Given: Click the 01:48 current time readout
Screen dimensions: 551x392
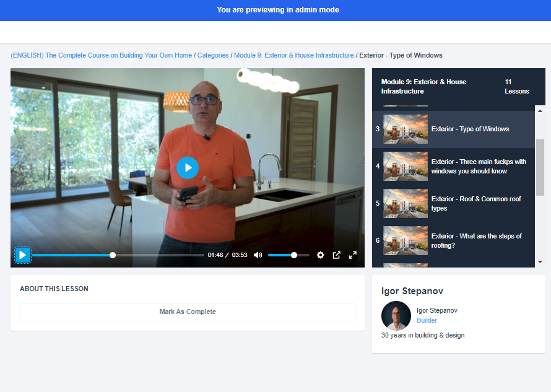Looking at the screenshot, I should point(215,255).
